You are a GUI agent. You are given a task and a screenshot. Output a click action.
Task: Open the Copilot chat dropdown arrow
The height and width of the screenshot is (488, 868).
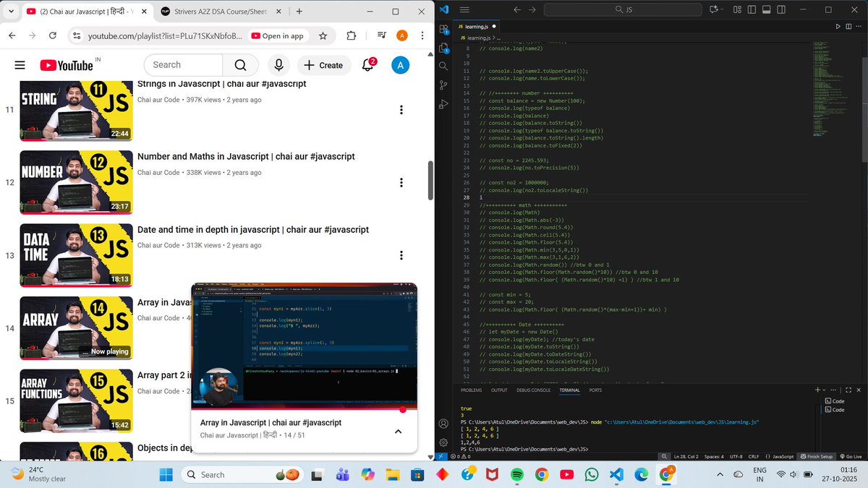pos(723,9)
